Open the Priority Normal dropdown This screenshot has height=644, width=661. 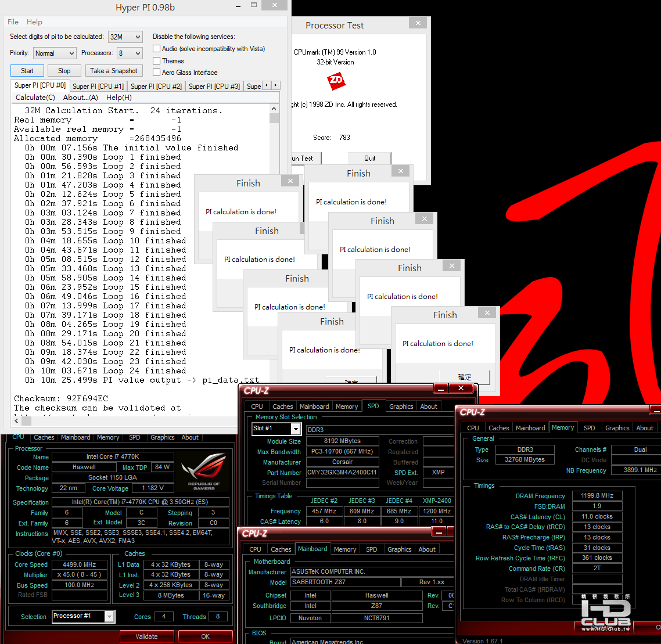point(55,53)
